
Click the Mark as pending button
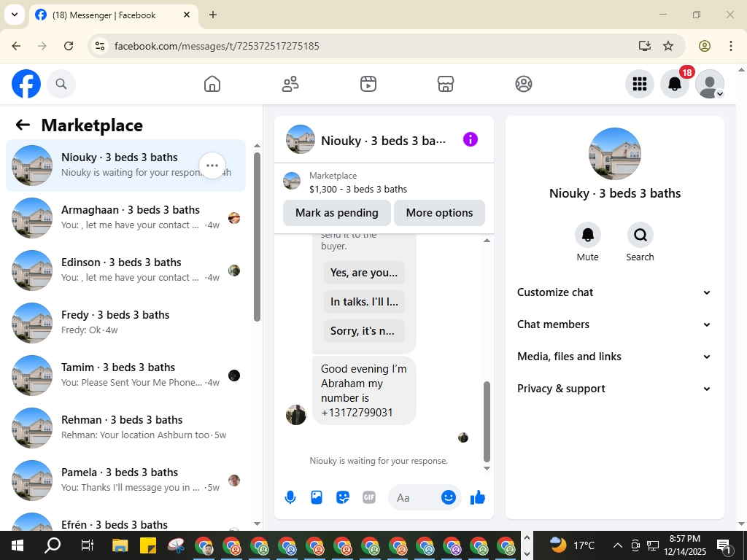click(337, 213)
